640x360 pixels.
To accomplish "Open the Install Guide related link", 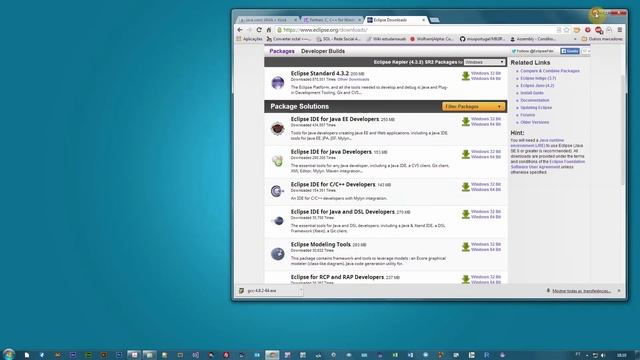I will click(x=532, y=93).
